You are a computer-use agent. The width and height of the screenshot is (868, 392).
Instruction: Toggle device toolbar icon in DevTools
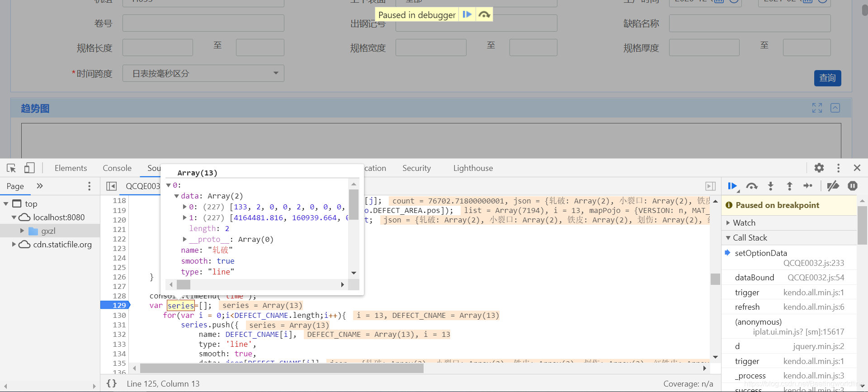(x=29, y=168)
